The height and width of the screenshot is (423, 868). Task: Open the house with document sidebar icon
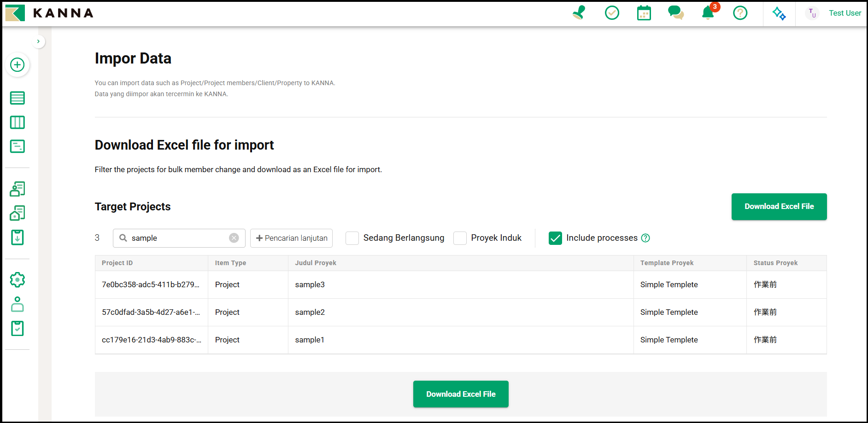click(18, 213)
